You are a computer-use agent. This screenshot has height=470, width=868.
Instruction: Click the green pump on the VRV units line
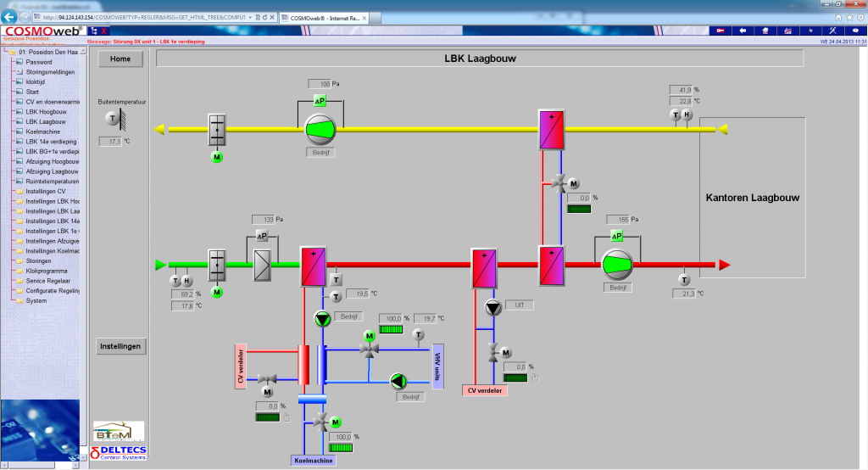(x=398, y=381)
